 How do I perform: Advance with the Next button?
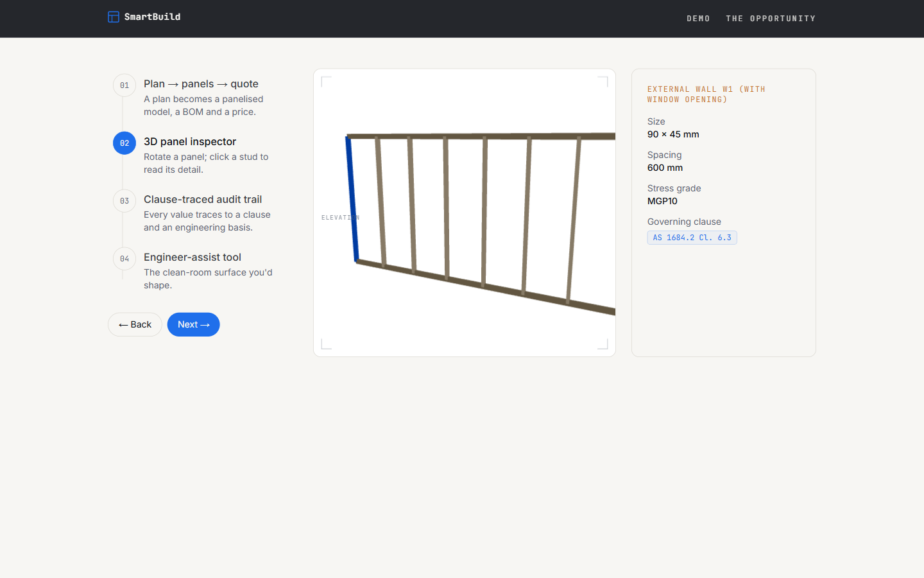coord(193,324)
